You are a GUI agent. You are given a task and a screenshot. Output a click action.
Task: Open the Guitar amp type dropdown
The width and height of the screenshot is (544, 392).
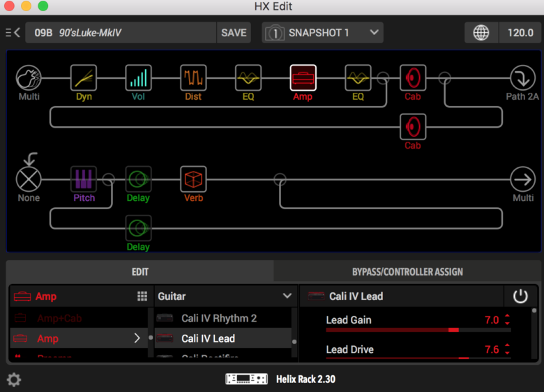225,296
